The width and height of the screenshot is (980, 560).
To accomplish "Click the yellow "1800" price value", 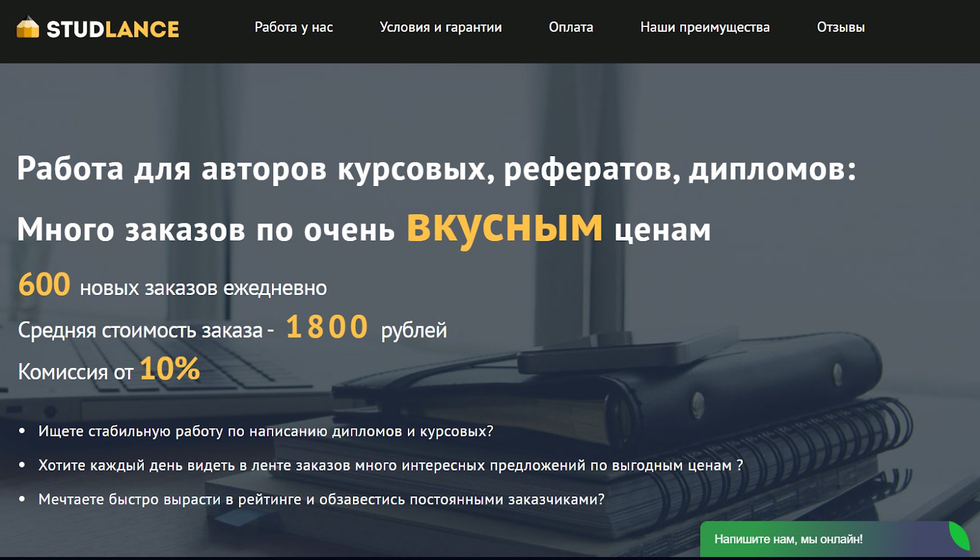I will [327, 326].
